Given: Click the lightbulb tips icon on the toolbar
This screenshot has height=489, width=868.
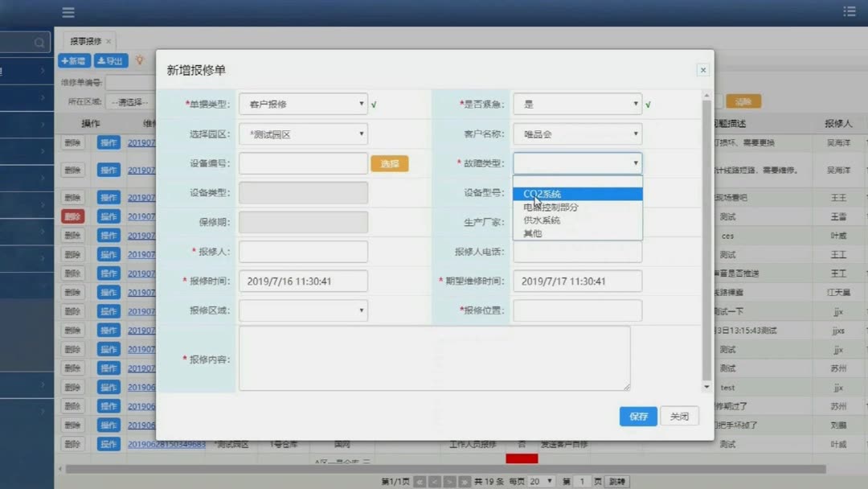Looking at the screenshot, I should click(x=139, y=60).
